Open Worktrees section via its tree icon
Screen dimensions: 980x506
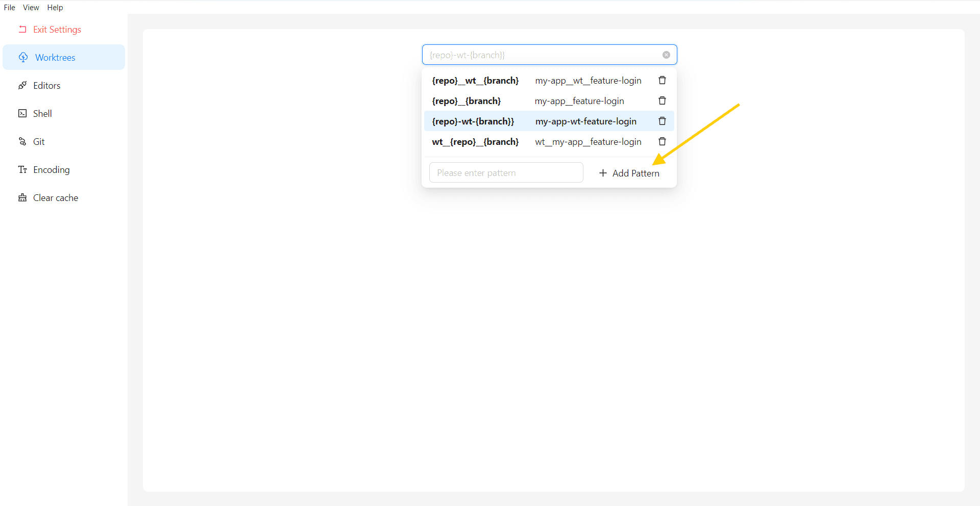pos(22,57)
